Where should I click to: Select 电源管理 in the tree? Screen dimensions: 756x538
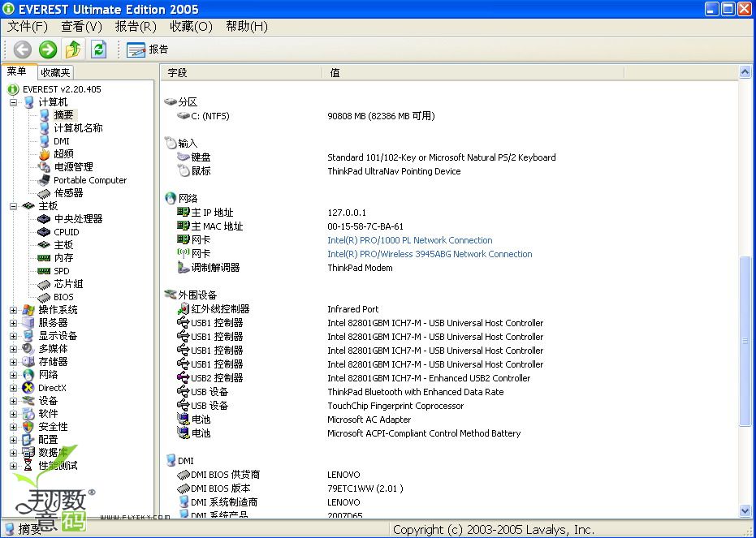pyautogui.click(x=73, y=166)
